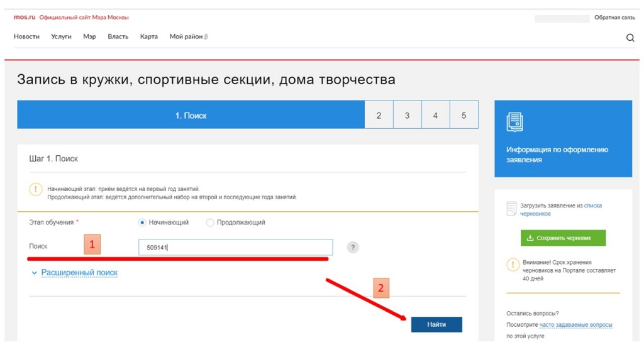Go to step 5 tab
Viewport: 644px width, 362px height.
[464, 114]
